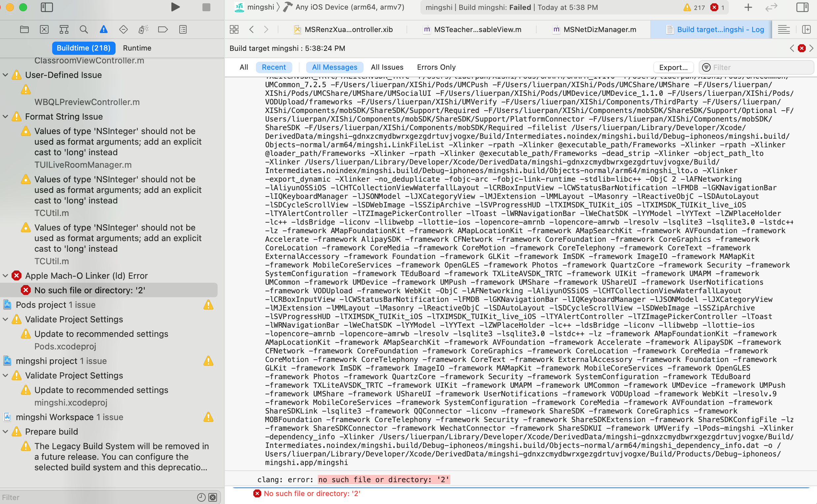
Task: Run the build with Play button
Action: coord(175,7)
